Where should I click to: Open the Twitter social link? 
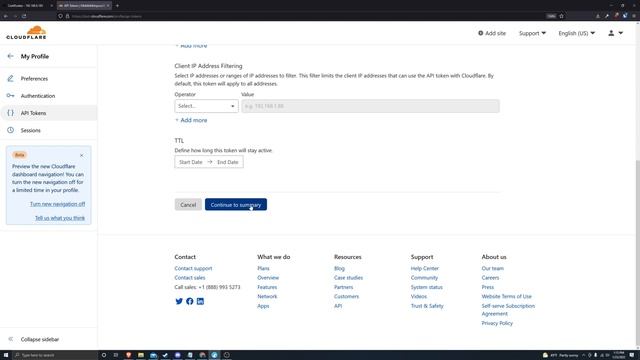(x=179, y=301)
